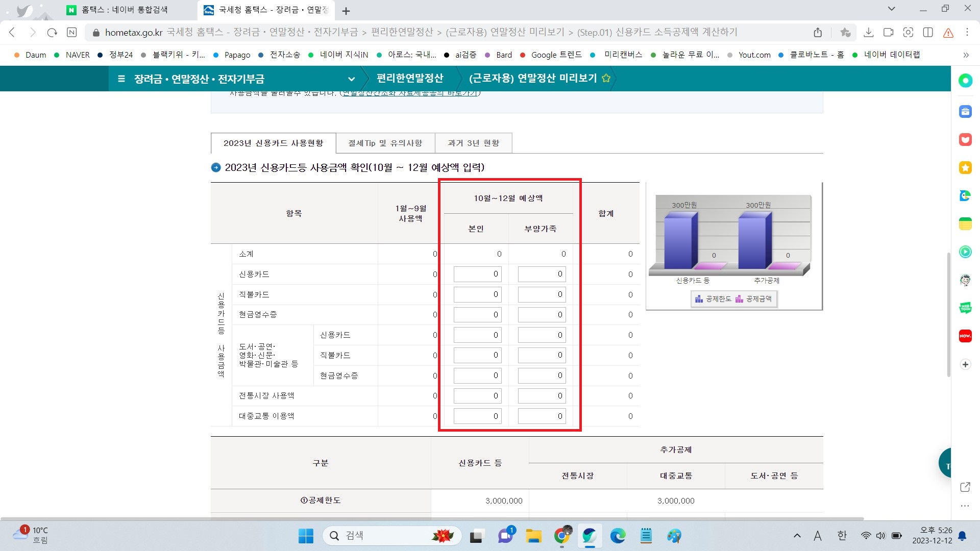Expand hidden bookmarks via the double-chevron
Image resolution: width=980 pixels, height=551 pixels.
pyautogui.click(x=966, y=55)
